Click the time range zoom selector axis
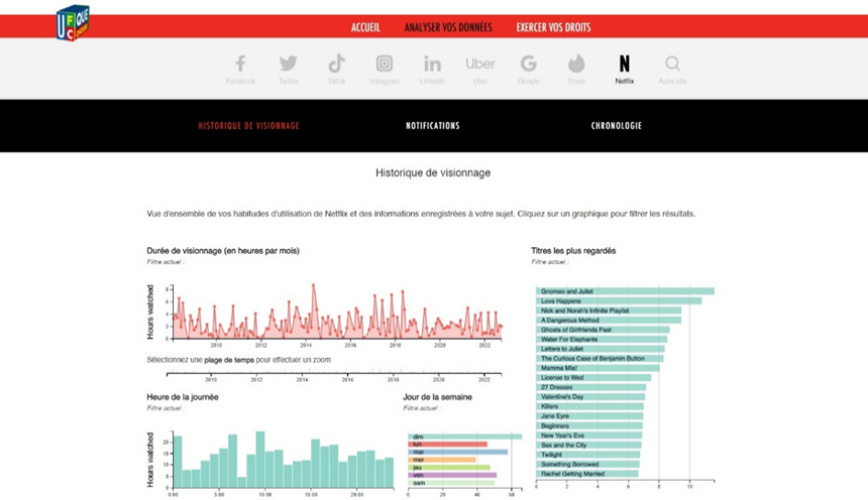This screenshot has width=868, height=500. click(x=334, y=374)
